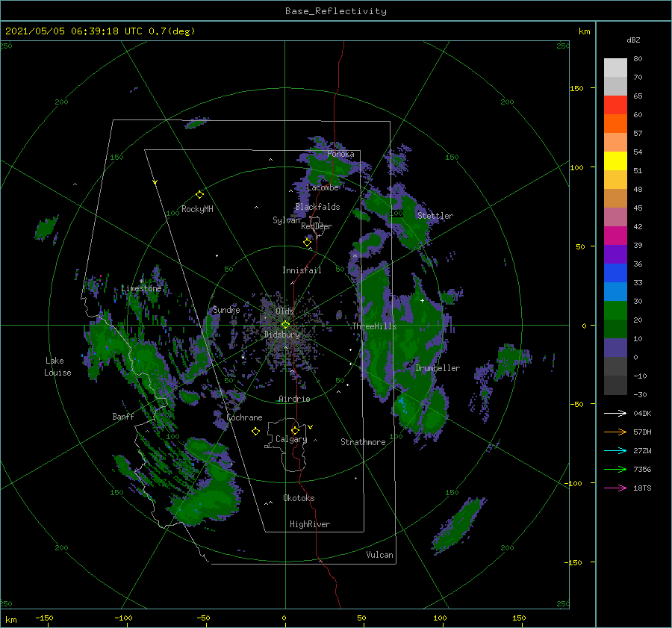Click the Strathmore label

[363, 442]
